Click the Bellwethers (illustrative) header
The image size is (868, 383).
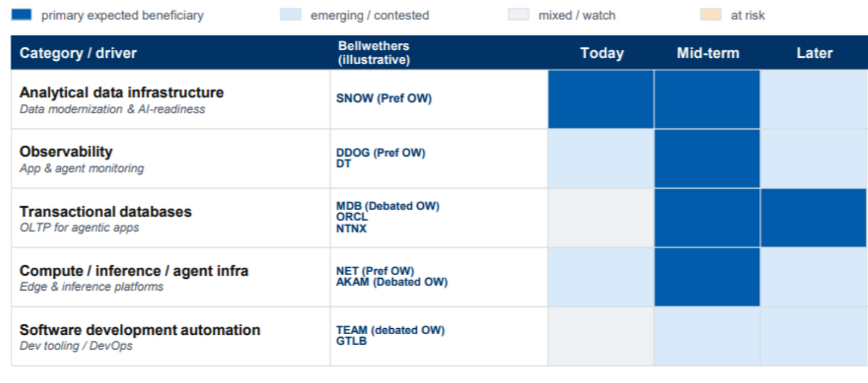374,53
